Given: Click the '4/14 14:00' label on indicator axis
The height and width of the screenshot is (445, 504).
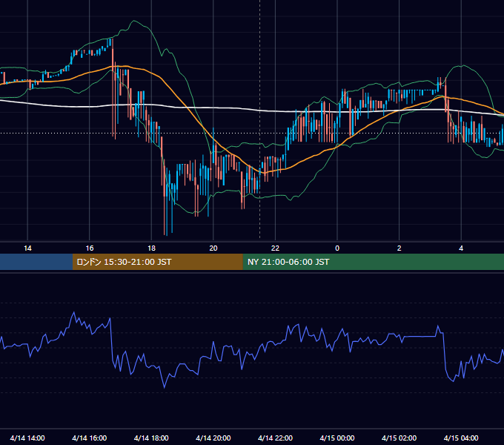Looking at the screenshot, I should tap(27, 438).
